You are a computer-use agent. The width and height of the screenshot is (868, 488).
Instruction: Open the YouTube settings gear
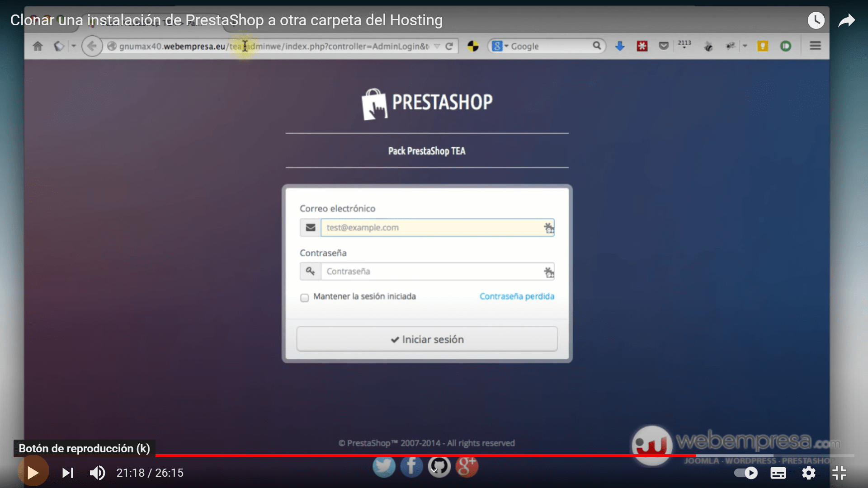click(809, 473)
